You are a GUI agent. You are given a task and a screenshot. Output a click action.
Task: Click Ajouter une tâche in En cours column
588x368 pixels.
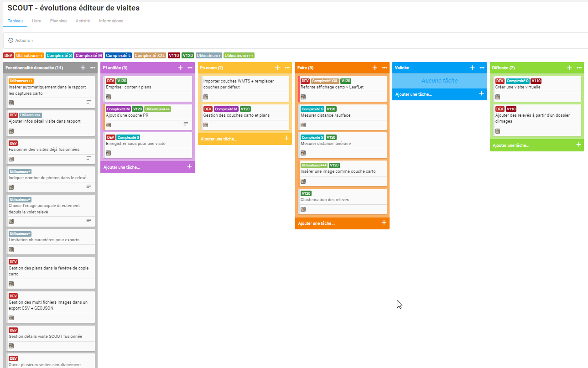tap(219, 139)
